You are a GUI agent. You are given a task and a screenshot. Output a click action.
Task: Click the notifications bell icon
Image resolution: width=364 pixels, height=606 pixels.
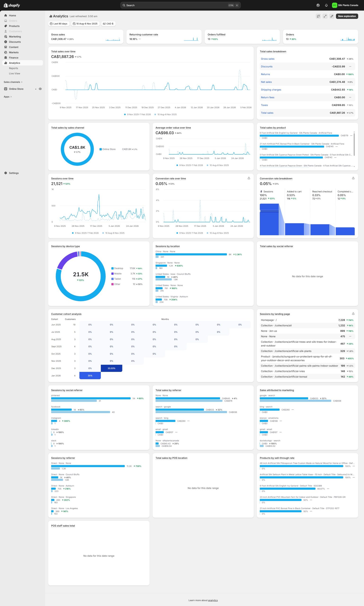pos(326,5)
